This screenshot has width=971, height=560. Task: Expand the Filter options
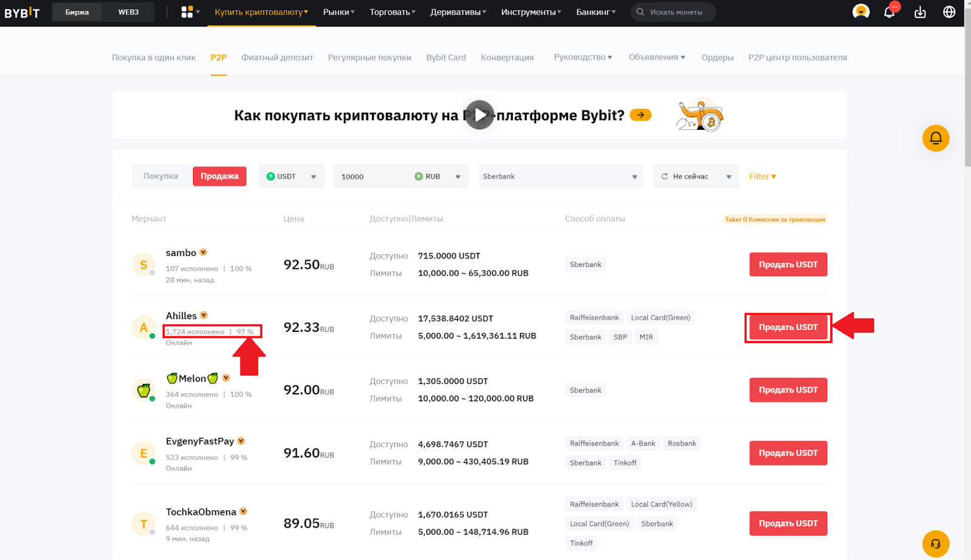click(x=762, y=176)
